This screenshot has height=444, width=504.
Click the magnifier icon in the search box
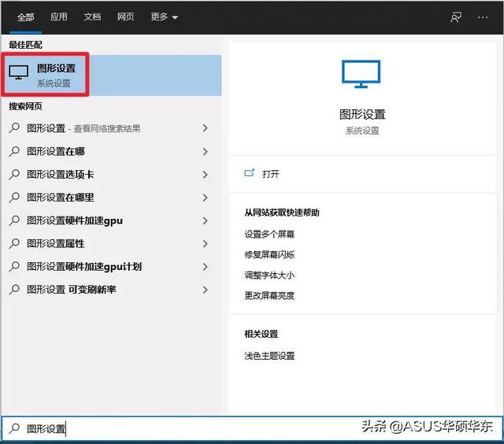point(14,428)
